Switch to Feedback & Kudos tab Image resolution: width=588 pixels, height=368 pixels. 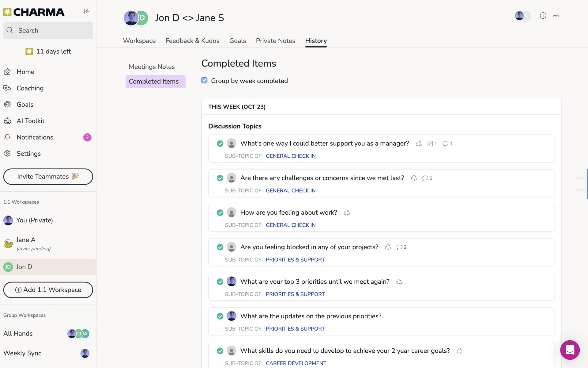point(192,41)
